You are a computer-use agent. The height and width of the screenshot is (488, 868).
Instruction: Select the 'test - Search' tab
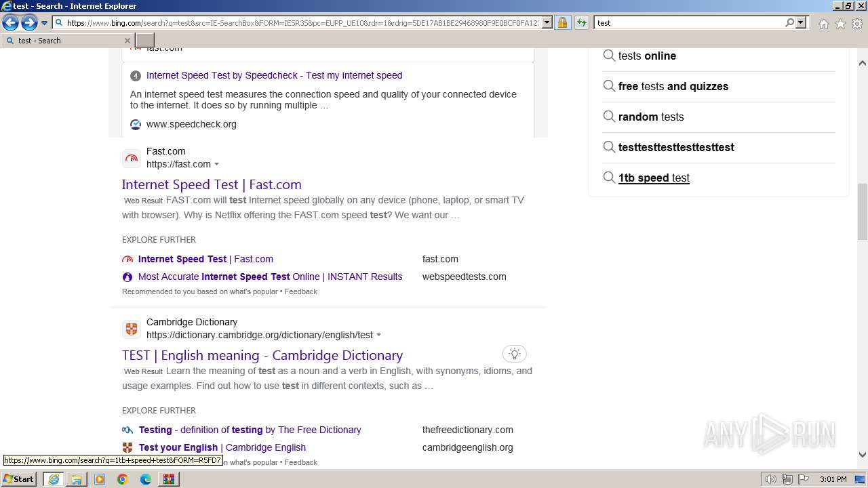click(x=66, y=41)
